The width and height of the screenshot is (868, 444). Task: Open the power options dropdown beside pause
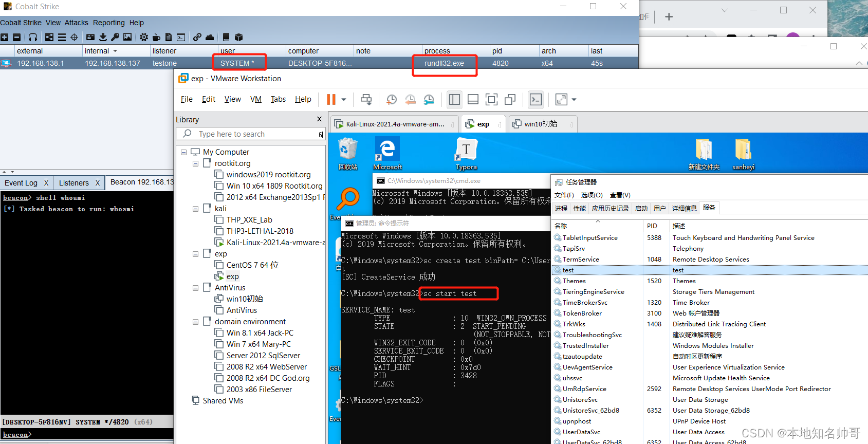344,100
